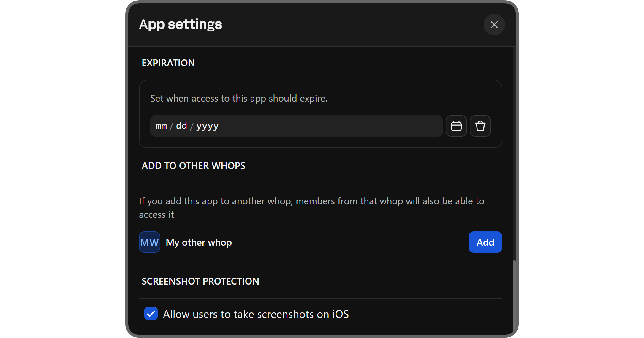Click the Add button for My other whop
This screenshot has width=644, height=338.
[x=485, y=242]
